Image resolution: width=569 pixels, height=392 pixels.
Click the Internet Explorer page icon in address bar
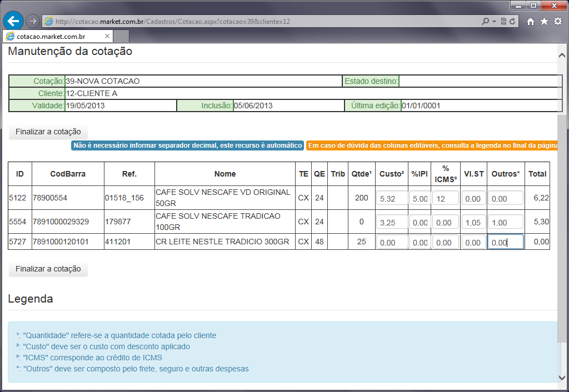pyautogui.click(x=48, y=22)
